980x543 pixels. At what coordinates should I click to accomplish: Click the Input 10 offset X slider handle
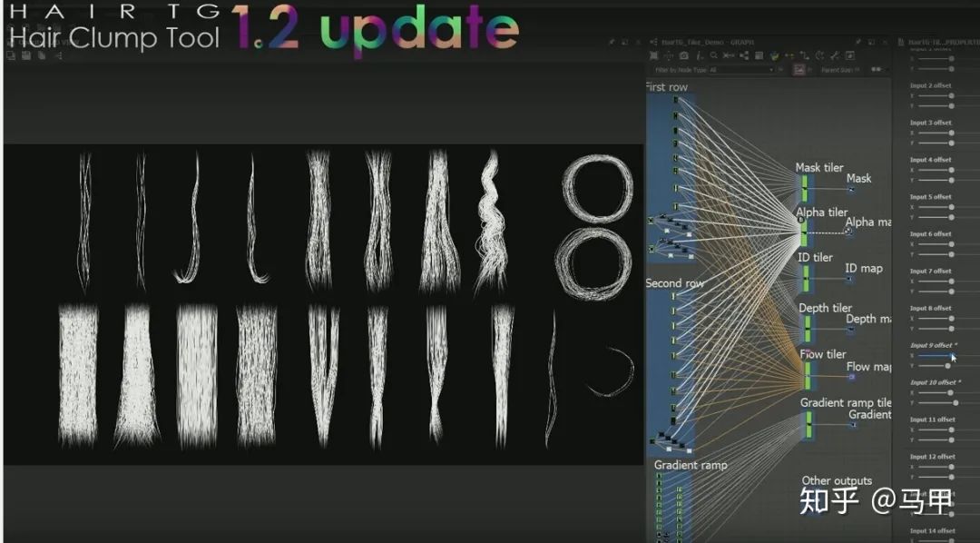click(950, 393)
